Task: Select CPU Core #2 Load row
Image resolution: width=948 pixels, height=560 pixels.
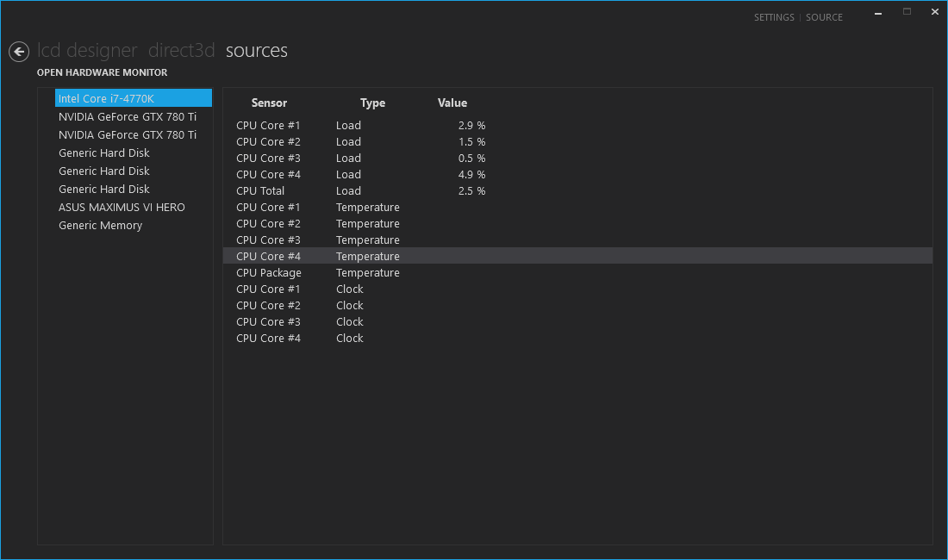Action: 577,142
